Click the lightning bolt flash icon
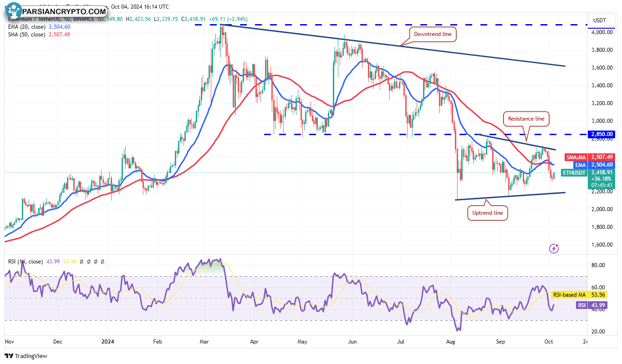622x364 pixels. point(554,248)
